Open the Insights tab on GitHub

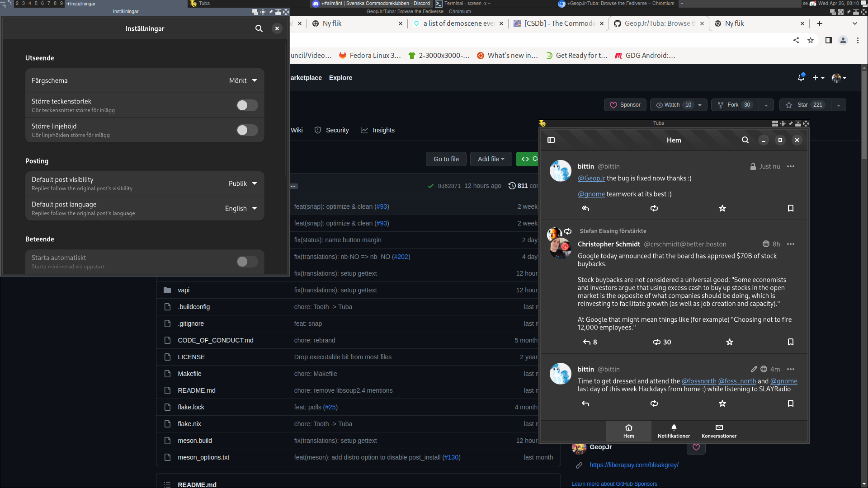pyautogui.click(x=383, y=130)
